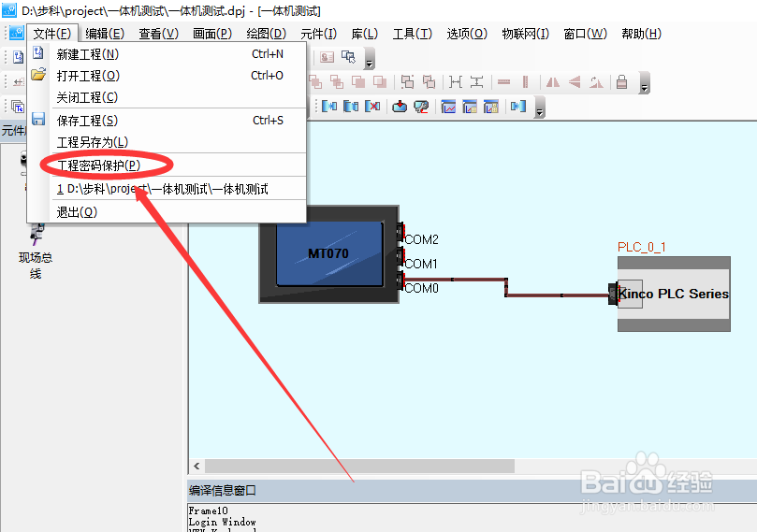Image resolution: width=757 pixels, height=532 pixels.
Task: Click the vertical ruler spacing icon
Action: (525, 82)
